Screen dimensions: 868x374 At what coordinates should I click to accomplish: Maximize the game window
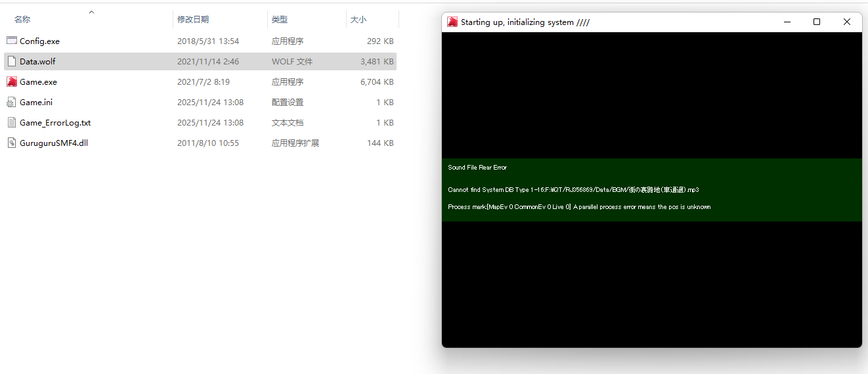817,22
